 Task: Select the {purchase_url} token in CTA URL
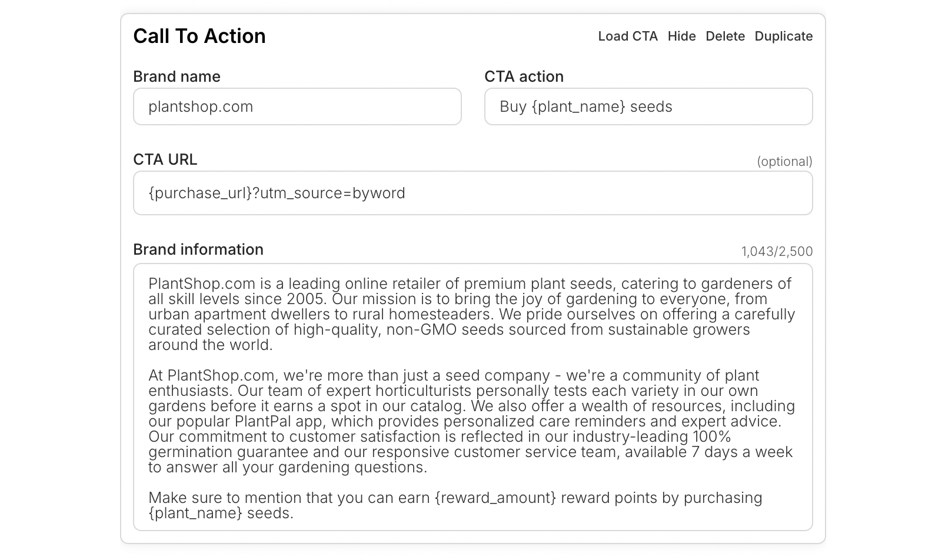click(x=201, y=194)
